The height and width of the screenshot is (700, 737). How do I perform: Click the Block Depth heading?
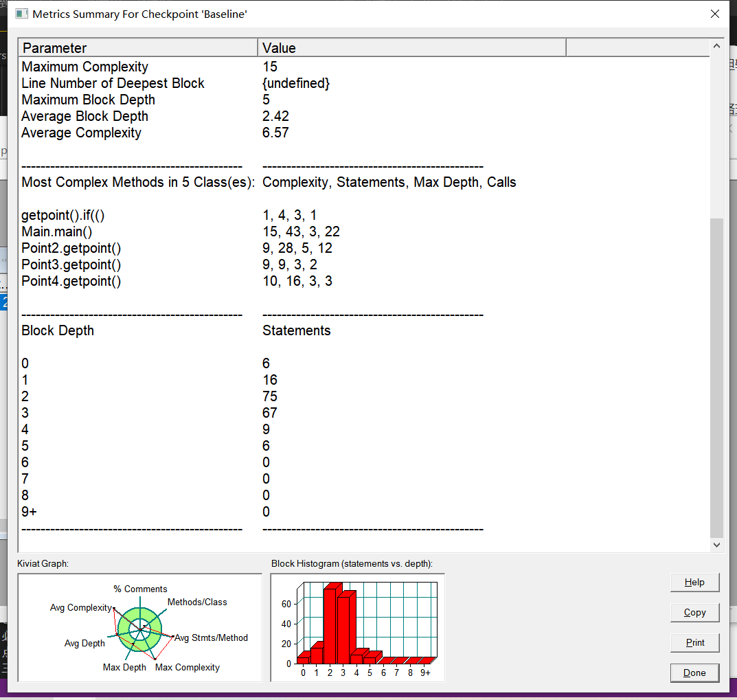58,330
